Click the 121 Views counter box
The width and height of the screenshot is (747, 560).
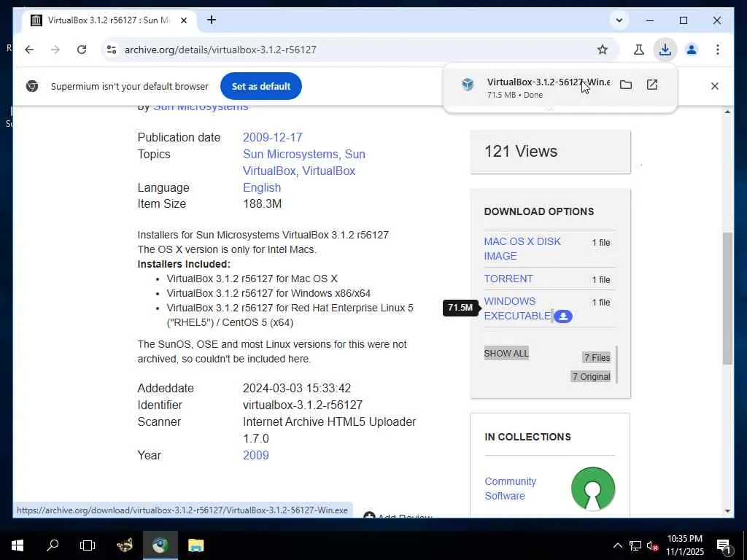pos(550,152)
